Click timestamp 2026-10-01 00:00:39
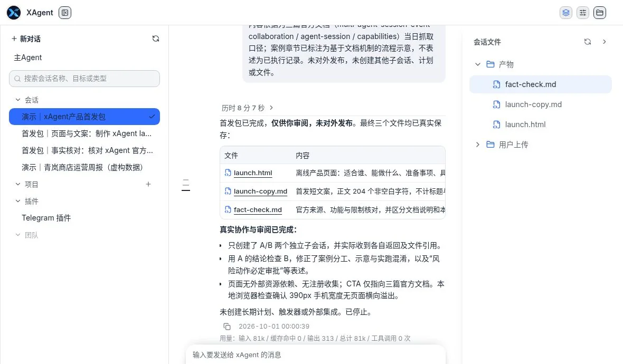Image resolution: width=623 pixels, height=364 pixels. point(274,327)
